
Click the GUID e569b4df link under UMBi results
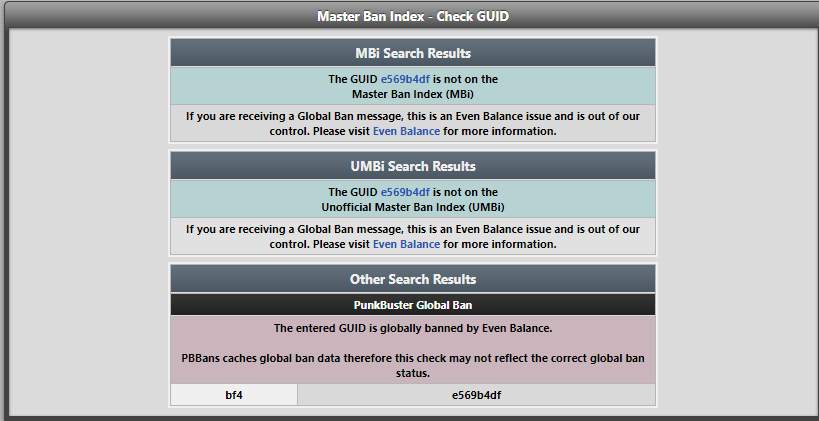point(404,192)
